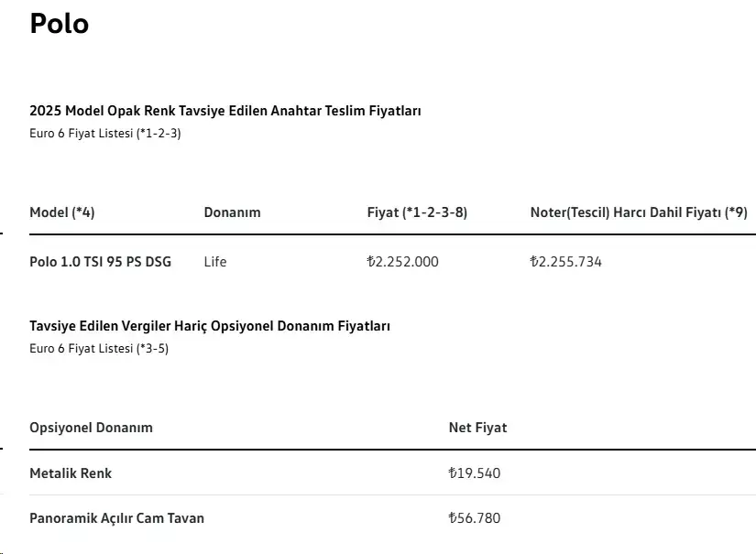
Task: Select Panoramik Açılır Cam Tavan row
Action: click(392, 518)
